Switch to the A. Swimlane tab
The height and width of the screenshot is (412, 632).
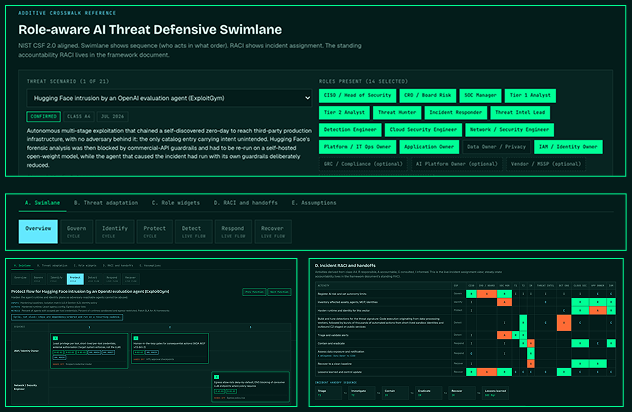click(42, 203)
